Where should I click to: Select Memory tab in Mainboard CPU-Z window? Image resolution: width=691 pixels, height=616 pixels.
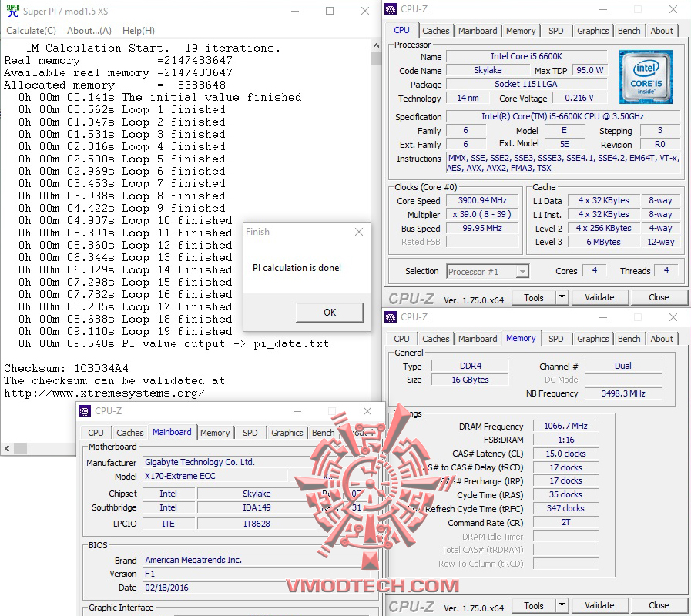(215, 433)
